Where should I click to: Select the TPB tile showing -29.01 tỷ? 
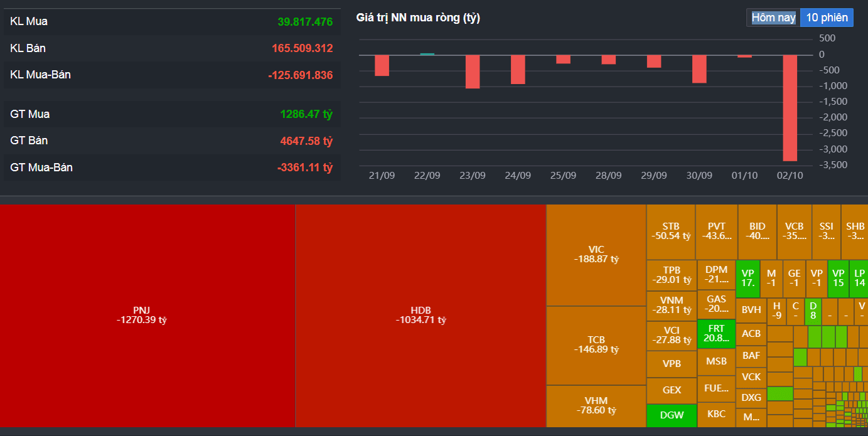[672, 275]
